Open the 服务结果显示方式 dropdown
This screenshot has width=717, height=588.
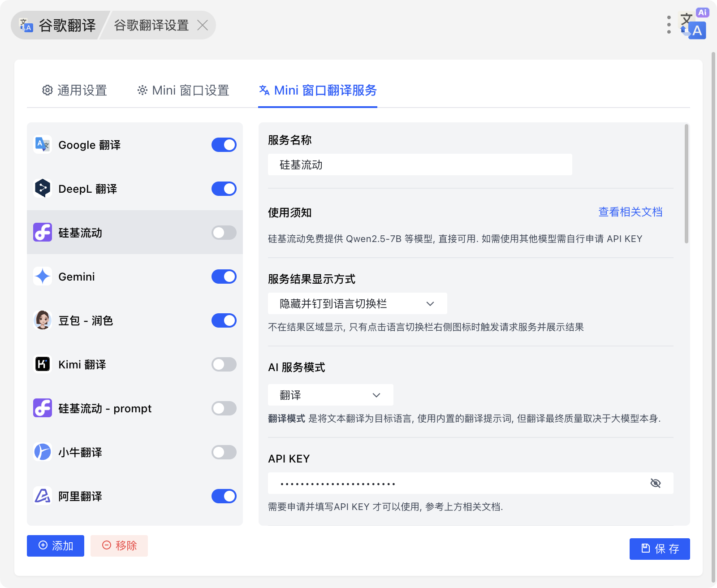pos(357,304)
